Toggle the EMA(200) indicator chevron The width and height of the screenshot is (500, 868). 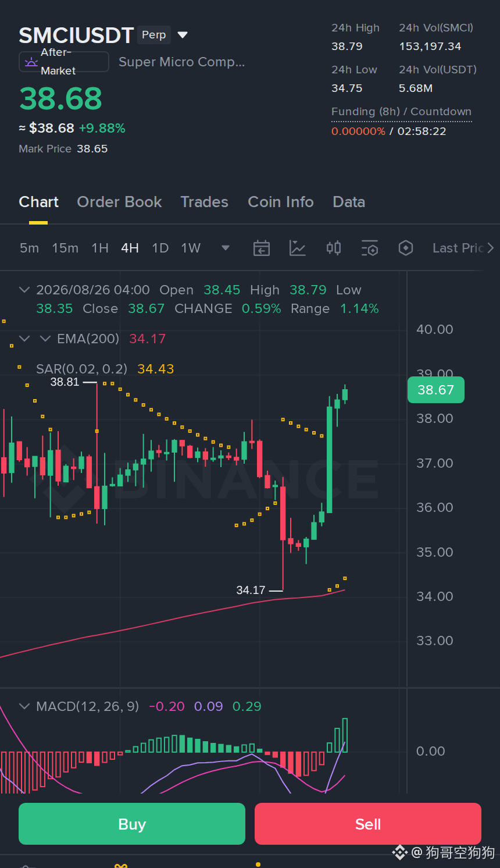tap(45, 339)
